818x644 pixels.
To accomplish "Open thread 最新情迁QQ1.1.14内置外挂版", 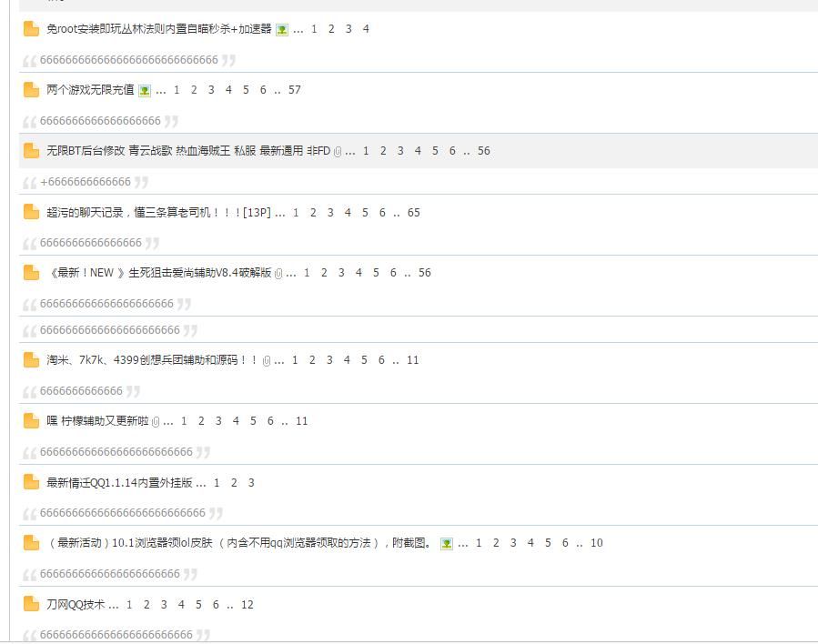I will point(119,482).
